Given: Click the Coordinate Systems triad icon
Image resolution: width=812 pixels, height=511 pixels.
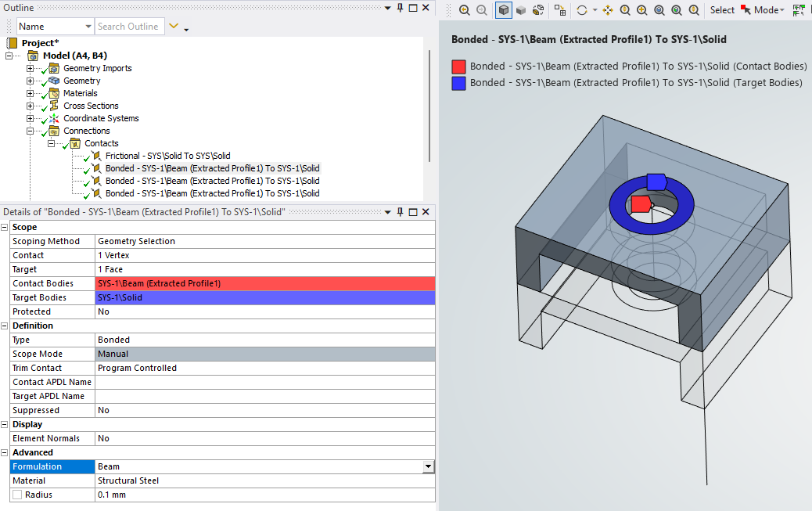Looking at the screenshot, I should coord(54,118).
